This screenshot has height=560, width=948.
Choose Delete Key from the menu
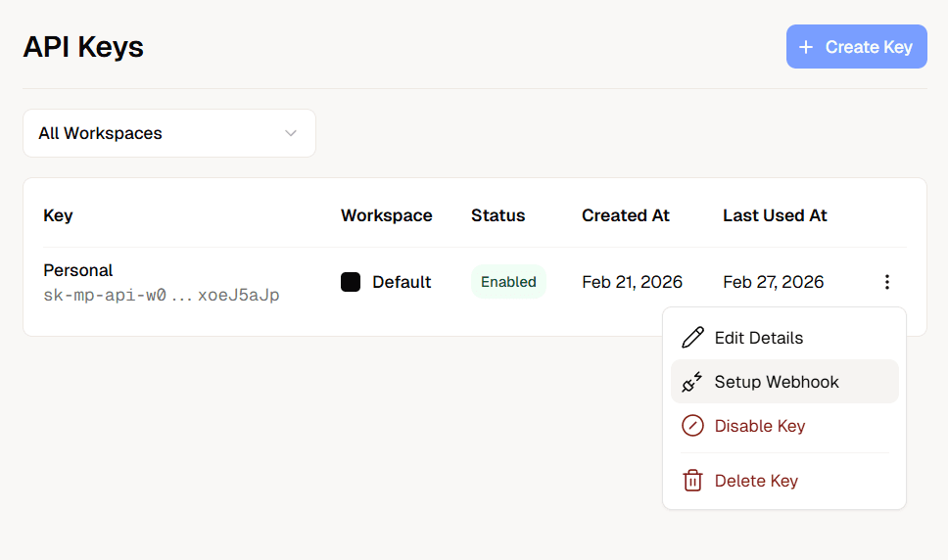784,481
